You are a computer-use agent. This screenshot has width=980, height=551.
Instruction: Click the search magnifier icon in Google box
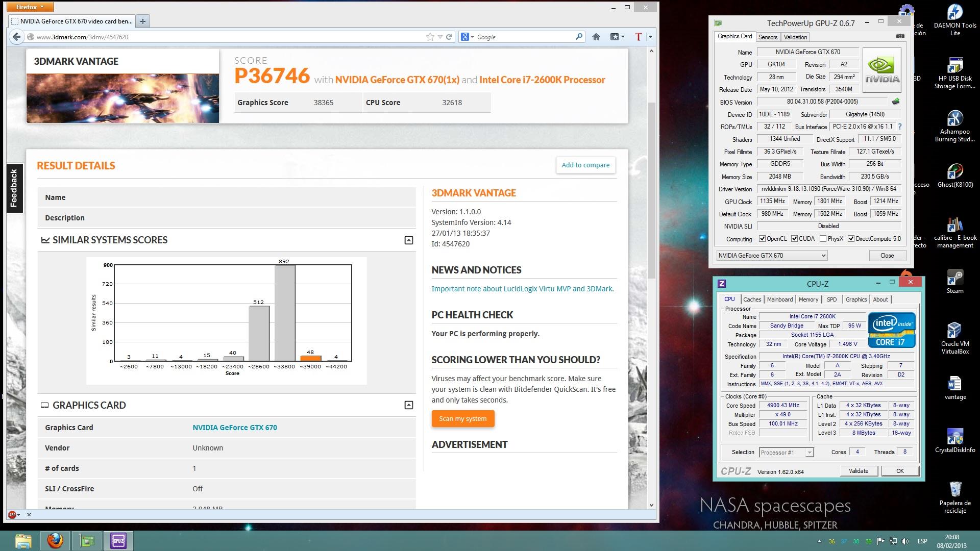click(579, 37)
